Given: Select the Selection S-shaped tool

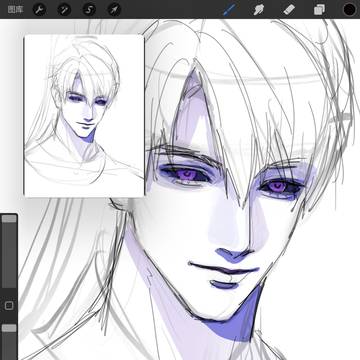Looking at the screenshot, I should coord(89,10).
